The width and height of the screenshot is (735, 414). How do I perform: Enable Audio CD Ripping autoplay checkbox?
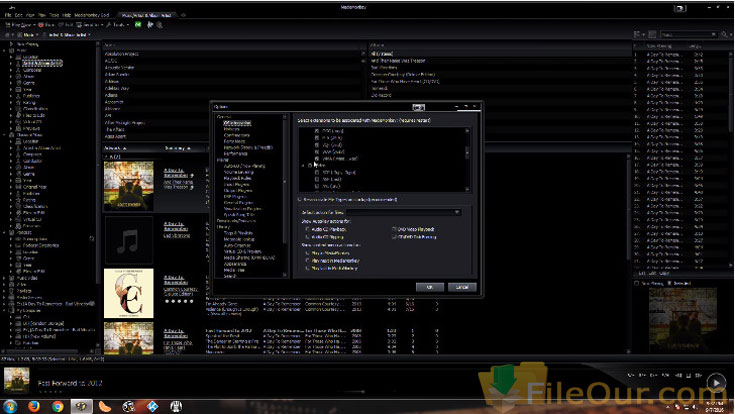[x=308, y=237]
